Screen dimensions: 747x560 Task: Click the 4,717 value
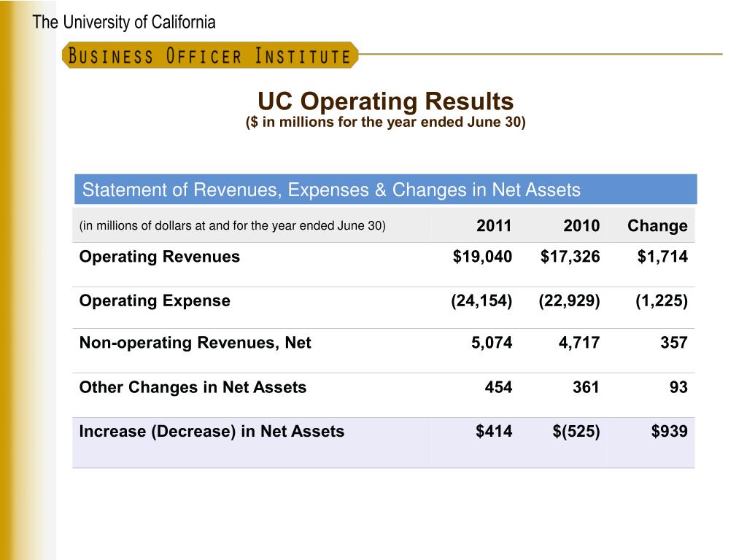point(578,343)
